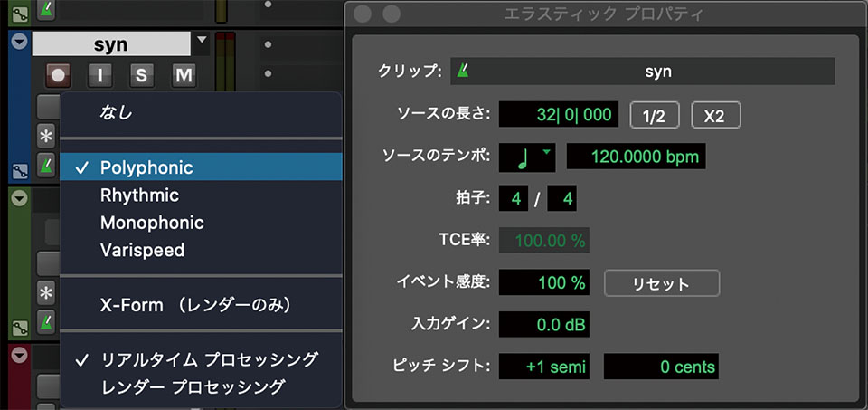This screenshot has height=410, width=868.
Task: Open the source tempo note value dropdown
Action: (527, 157)
